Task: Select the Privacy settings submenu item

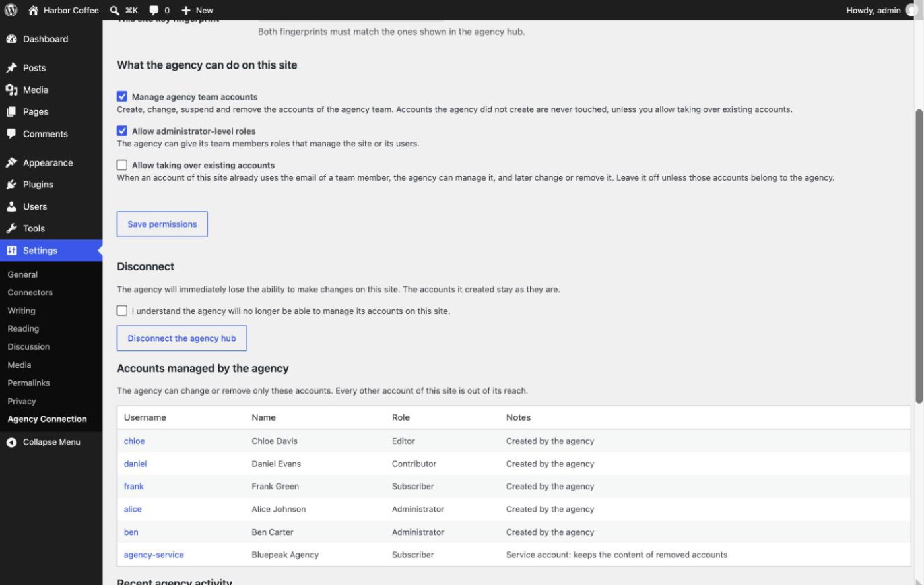Action: click(22, 401)
